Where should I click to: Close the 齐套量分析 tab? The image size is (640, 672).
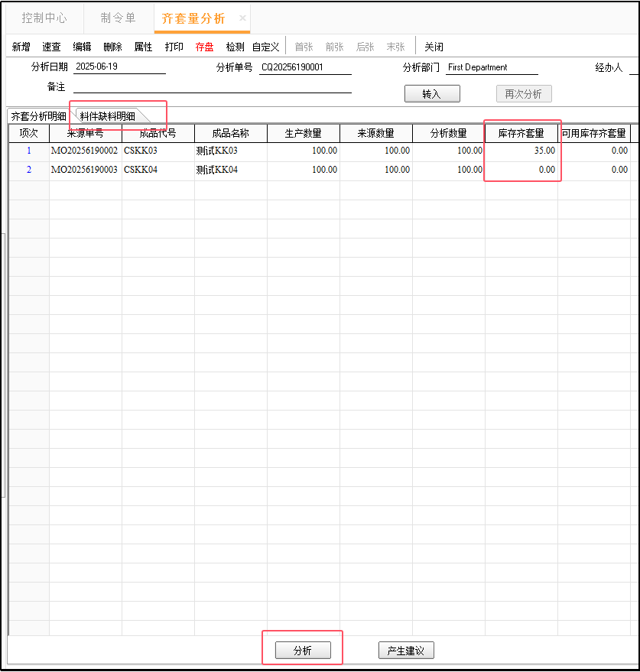242,18
